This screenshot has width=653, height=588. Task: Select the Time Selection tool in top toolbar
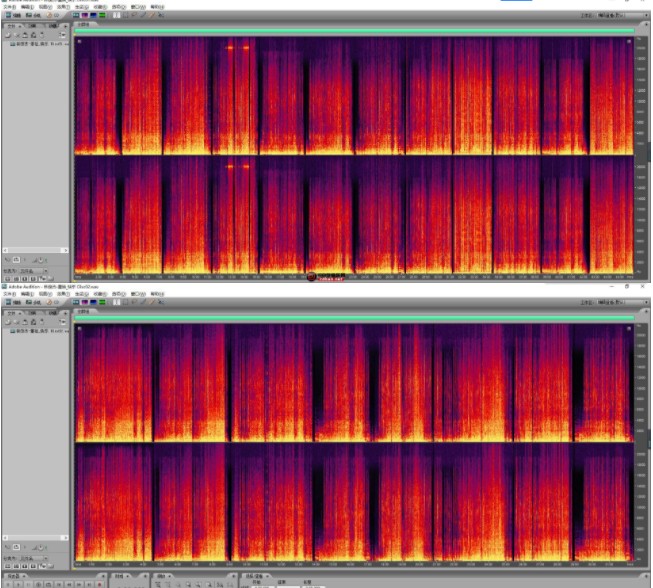point(116,16)
